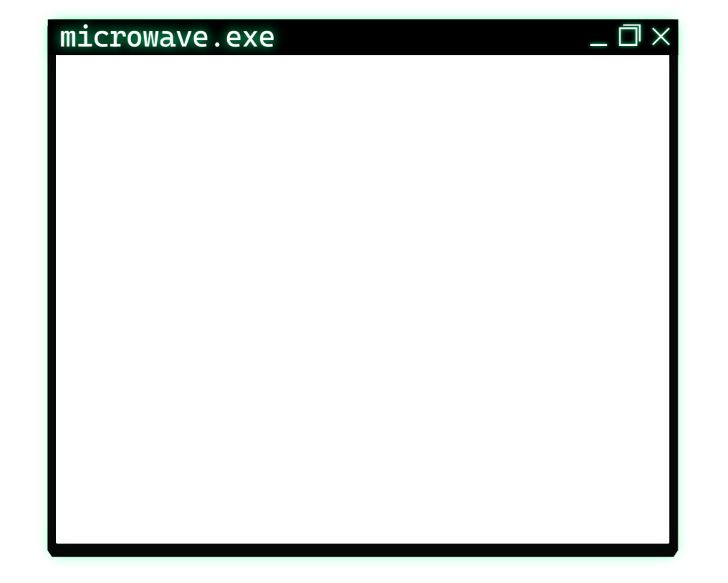Click inside the blank white content area

click(x=363, y=299)
